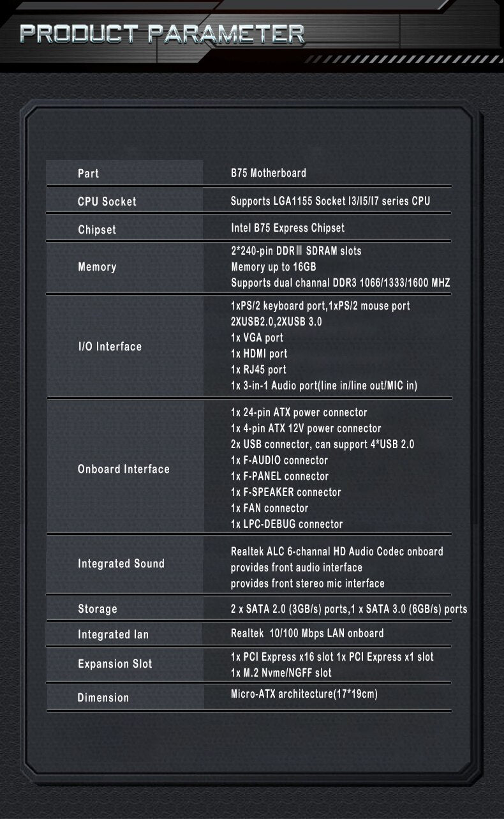Select the Integrated Sound label
Image resolution: width=504 pixels, height=819 pixels.
click(121, 564)
